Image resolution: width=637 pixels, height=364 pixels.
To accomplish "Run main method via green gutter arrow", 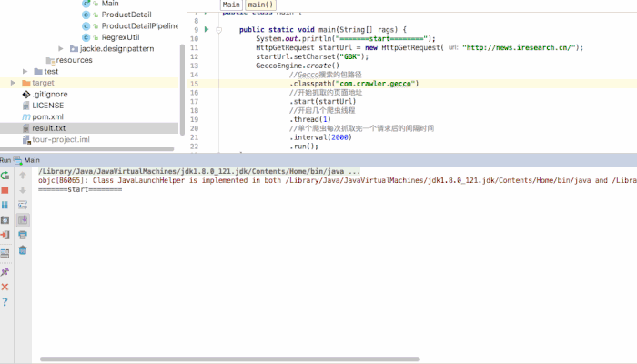I will [x=207, y=30].
